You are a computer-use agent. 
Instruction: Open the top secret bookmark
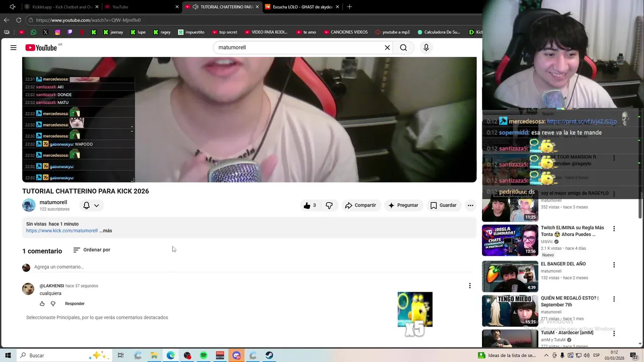point(224,32)
